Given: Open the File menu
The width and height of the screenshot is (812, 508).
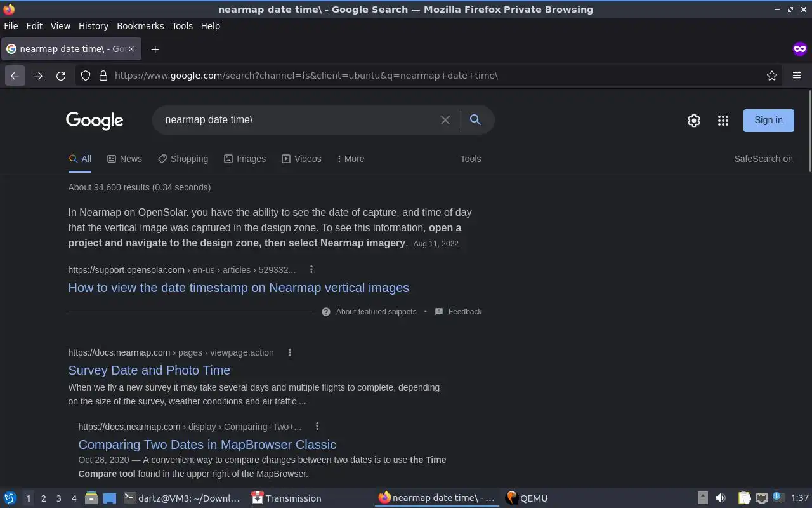Looking at the screenshot, I should point(11,26).
